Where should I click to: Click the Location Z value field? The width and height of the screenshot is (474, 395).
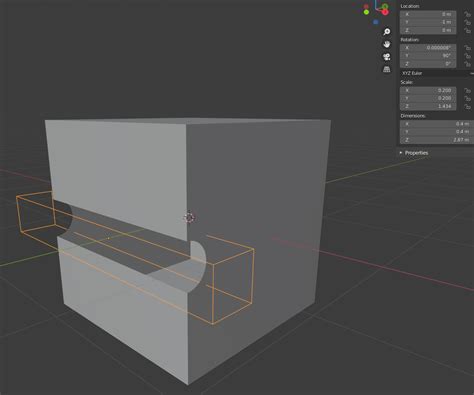pos(428,30)
